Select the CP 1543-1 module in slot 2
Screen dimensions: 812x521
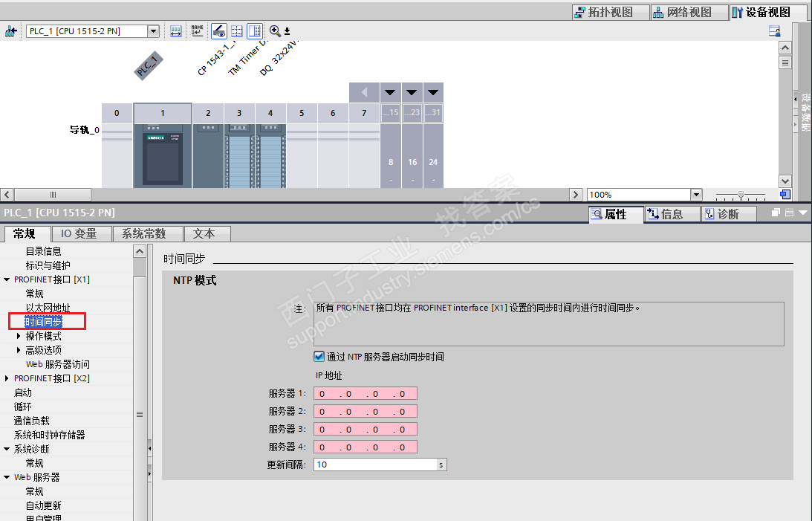tap(208, 155)
